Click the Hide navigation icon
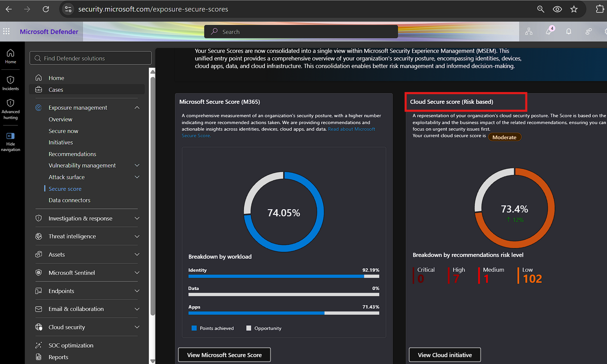 (x=10, y=136)
